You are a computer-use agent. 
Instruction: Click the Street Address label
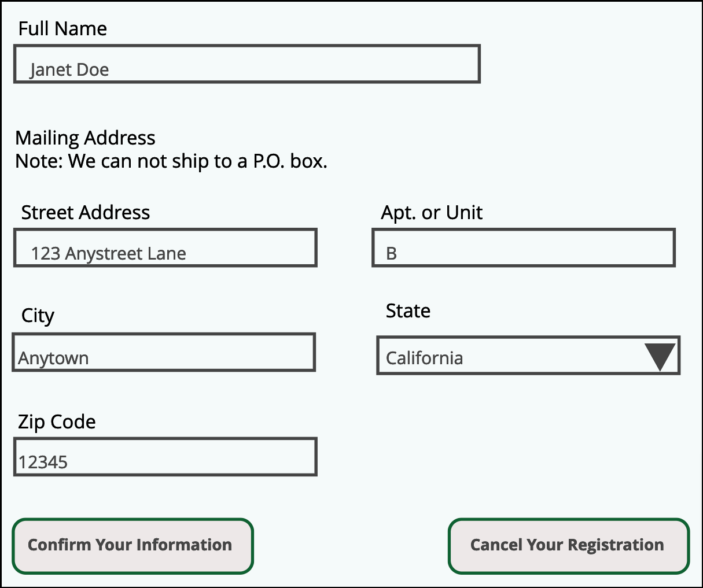tap(86, 212)
